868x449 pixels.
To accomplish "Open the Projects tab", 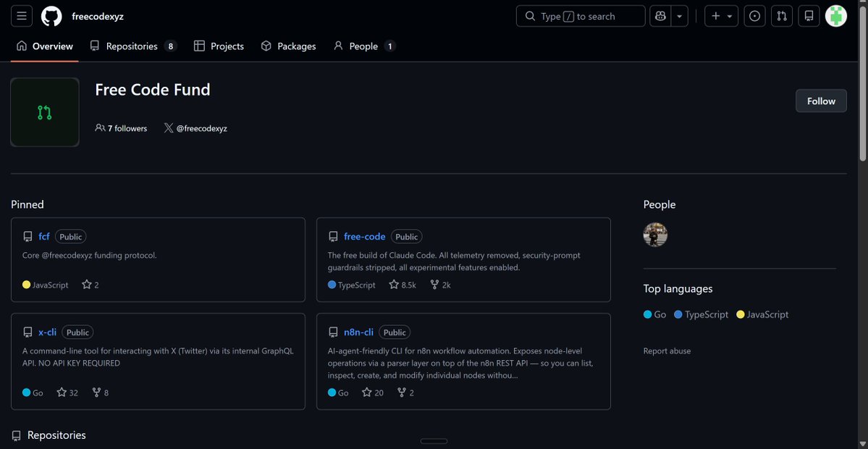I will (219, 46).
